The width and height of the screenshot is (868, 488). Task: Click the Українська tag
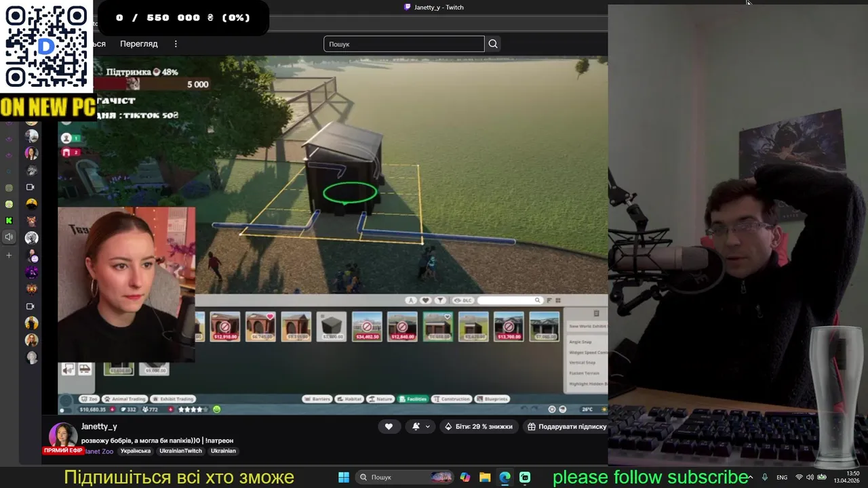point(136,451)
